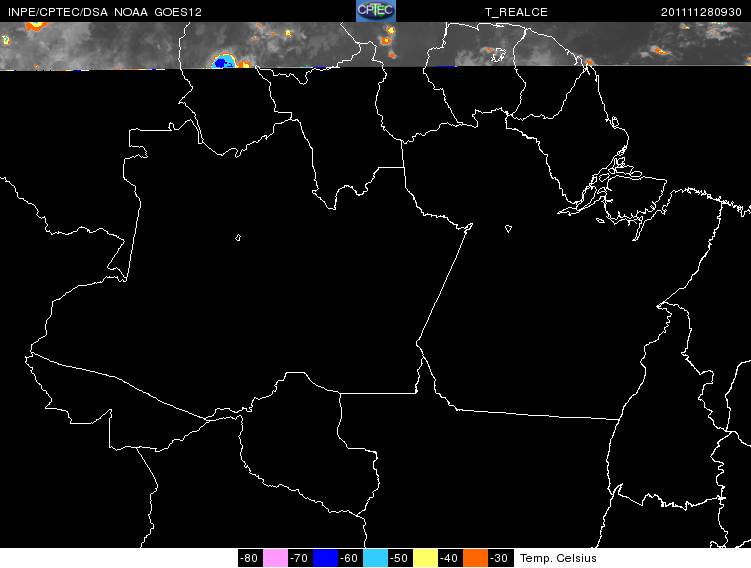Click the "INPE/CPTEC/DSA NOAA GOES12" header text

click(105, 12)
